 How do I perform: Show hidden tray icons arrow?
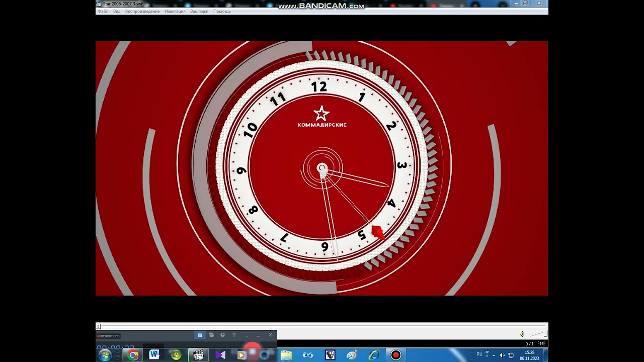(x=494, y=355)
